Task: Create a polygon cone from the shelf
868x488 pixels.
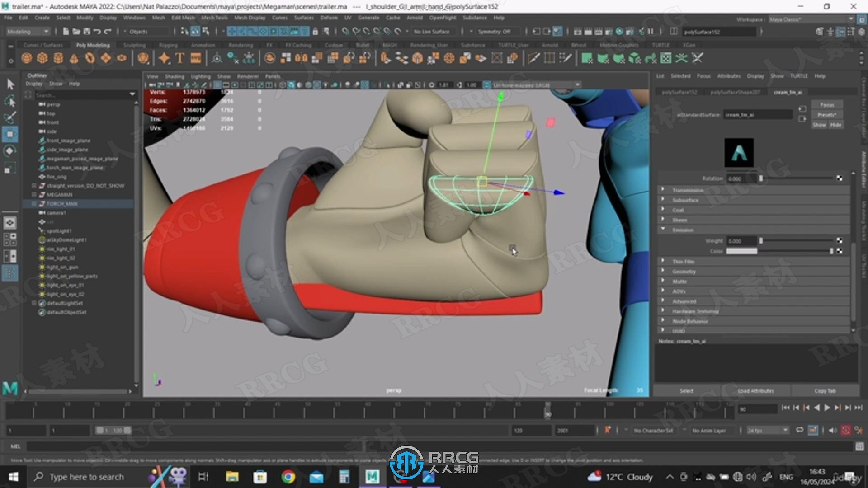Action: [x=74, y=58]
